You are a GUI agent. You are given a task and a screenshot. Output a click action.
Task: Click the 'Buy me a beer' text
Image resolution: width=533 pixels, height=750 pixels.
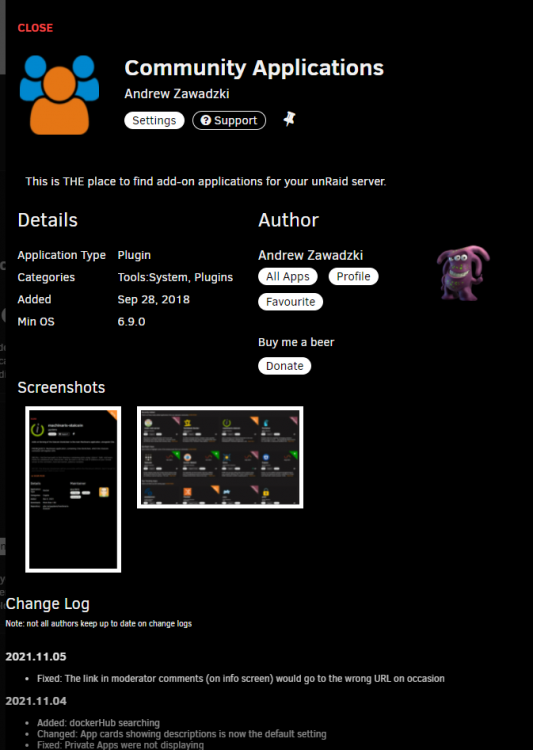click(296, 342)
